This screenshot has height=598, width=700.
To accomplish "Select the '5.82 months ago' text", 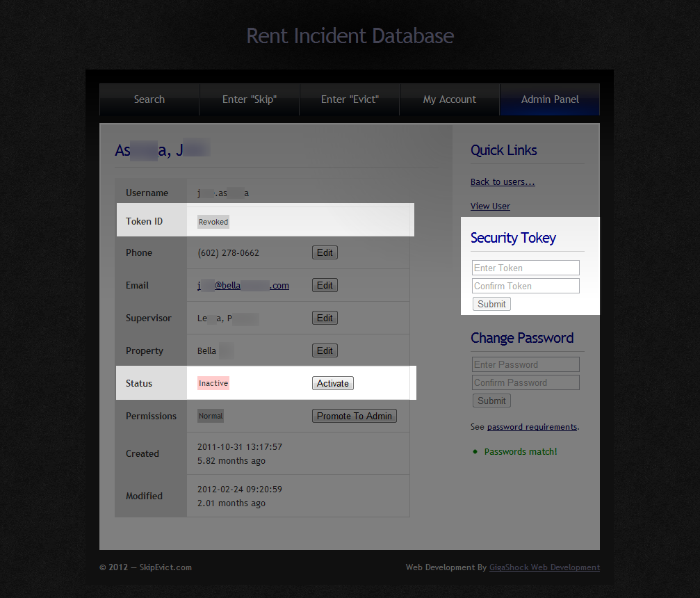I will click(231, 460).
